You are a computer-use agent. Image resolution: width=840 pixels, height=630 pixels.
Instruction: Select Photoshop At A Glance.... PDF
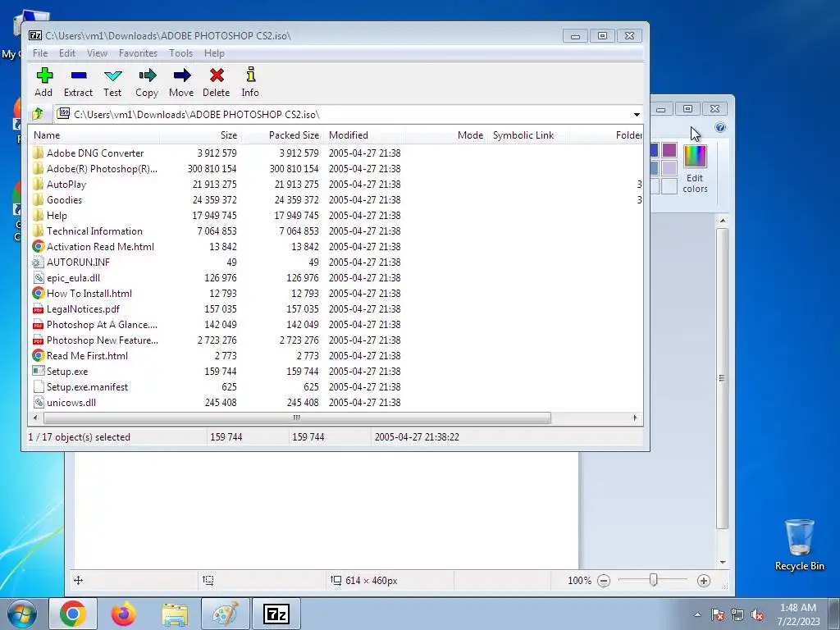(102, 325)
